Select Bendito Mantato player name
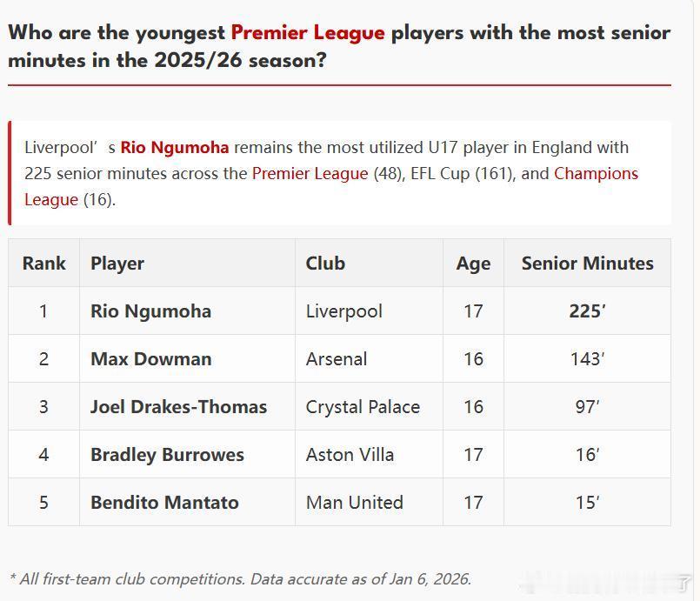 click(x=164, y=503)
